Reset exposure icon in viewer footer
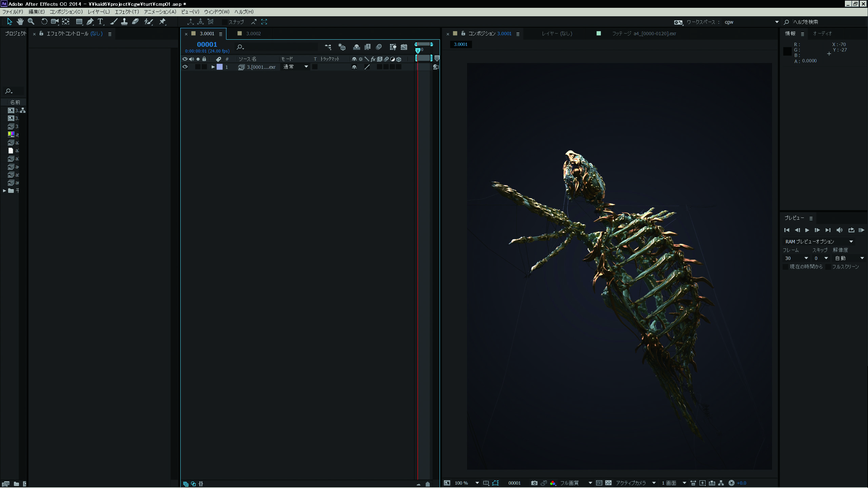Viewport: 868px width, 488px height. pos(731,483)
